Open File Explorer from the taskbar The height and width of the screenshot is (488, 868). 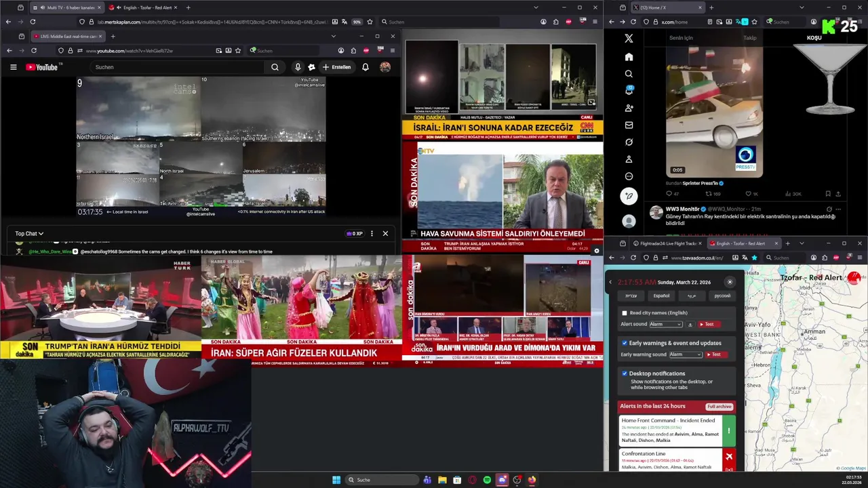[442, 480]
